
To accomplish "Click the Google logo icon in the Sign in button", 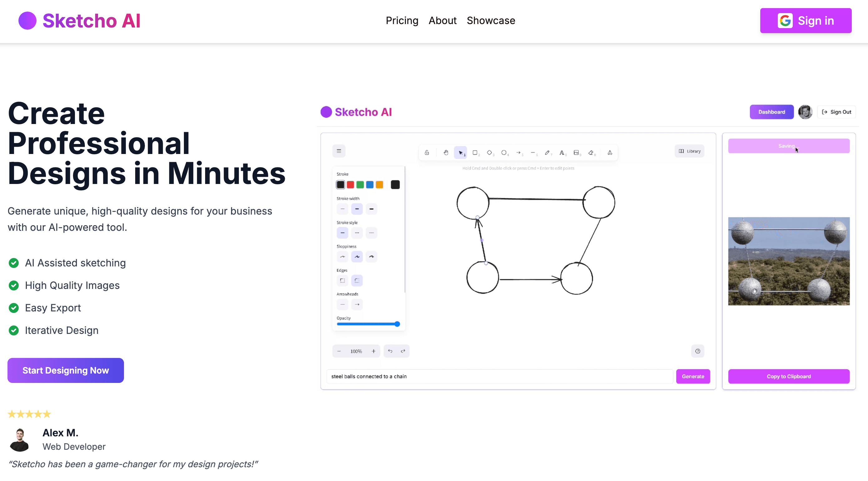I will 785,21.
